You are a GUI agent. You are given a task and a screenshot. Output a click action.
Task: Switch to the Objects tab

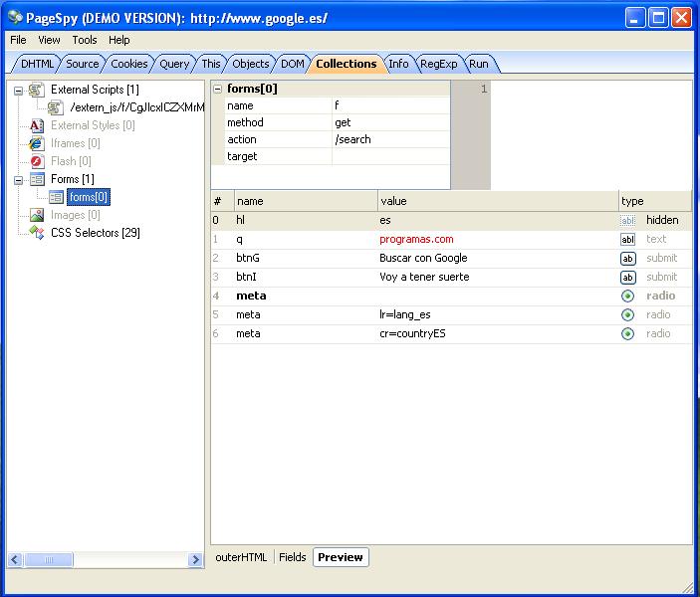click(251, 64)
